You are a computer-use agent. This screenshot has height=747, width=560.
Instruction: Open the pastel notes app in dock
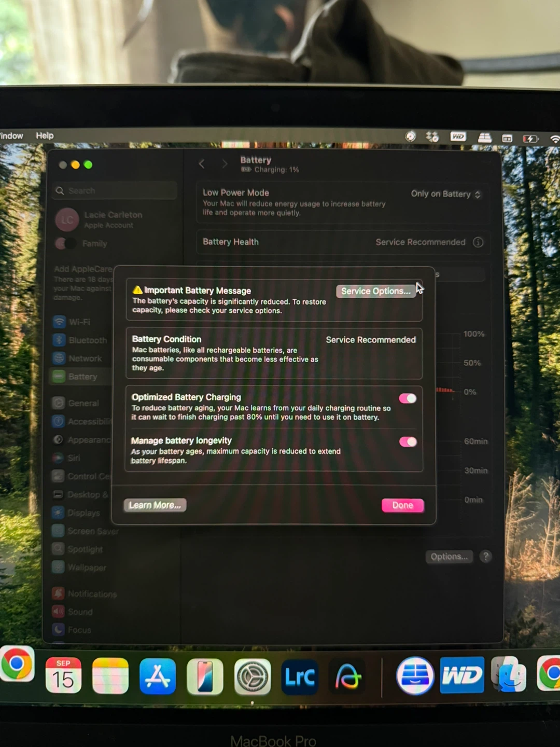point(110,676)
